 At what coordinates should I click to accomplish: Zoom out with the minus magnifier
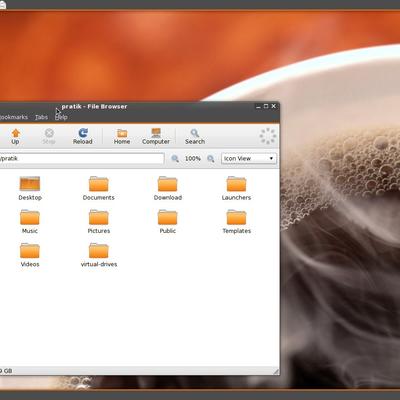[x=175, y=158]
